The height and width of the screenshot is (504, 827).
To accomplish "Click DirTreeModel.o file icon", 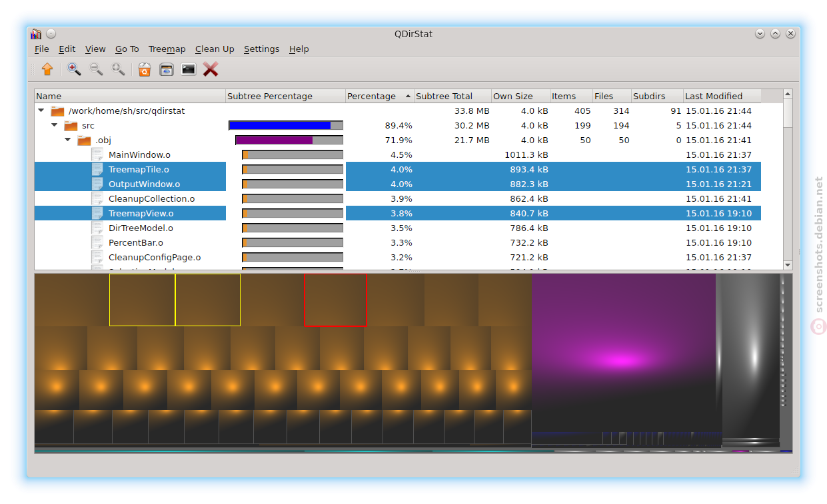I will click(x=97, y=228).
